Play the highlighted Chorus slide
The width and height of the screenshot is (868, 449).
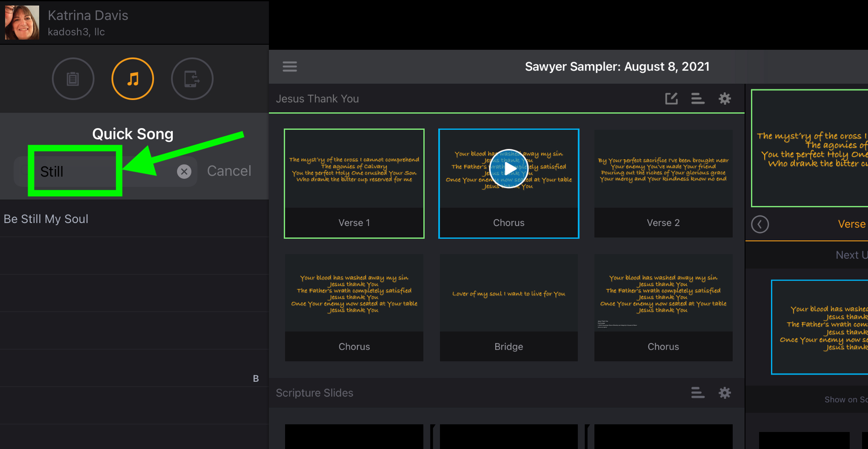pos(509,169)
